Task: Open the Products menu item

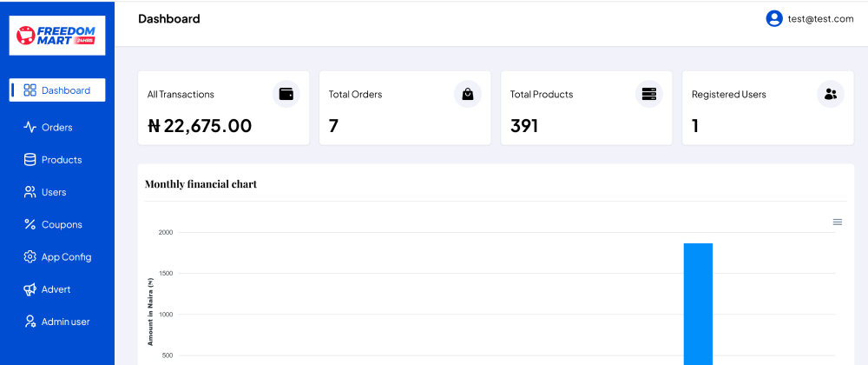Action: click(57, 160)
